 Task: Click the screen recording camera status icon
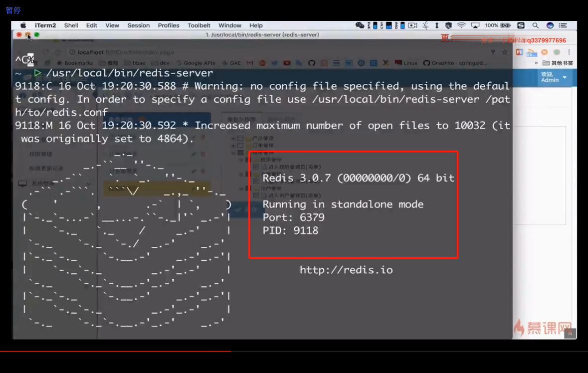point(412,25)
